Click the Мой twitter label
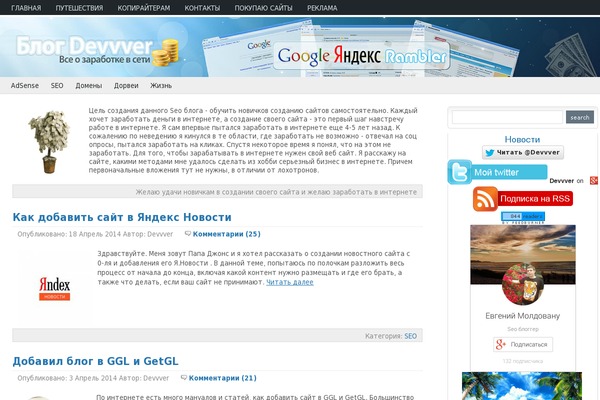The width and height of the screenshot is (600, 400). pyautogui.click(x=497, y=173)
